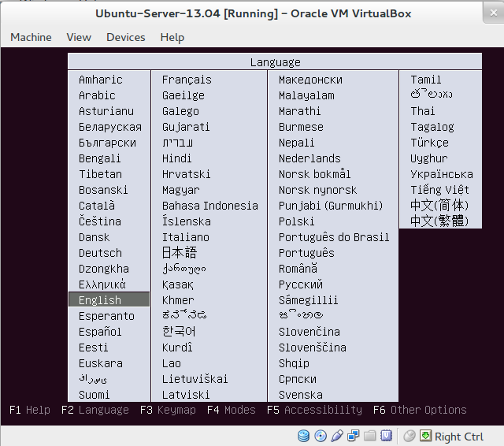Select Suomi language
This screenshot has width=504, height=446.
click(x=94, y=395)
